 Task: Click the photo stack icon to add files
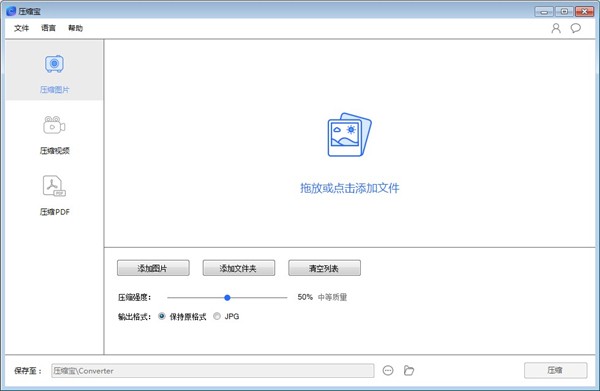(x=349, y=134)
